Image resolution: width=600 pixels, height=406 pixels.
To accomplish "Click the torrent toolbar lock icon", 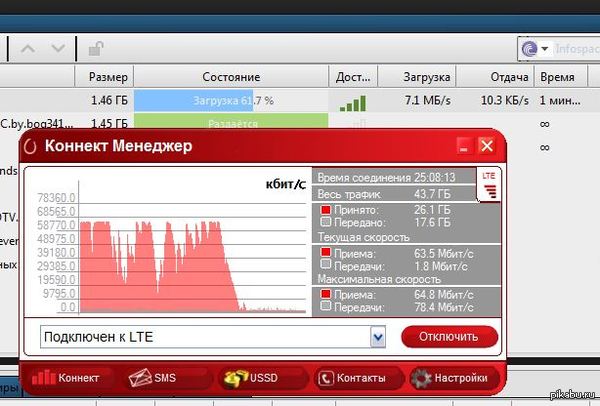I will click(94, 47).
